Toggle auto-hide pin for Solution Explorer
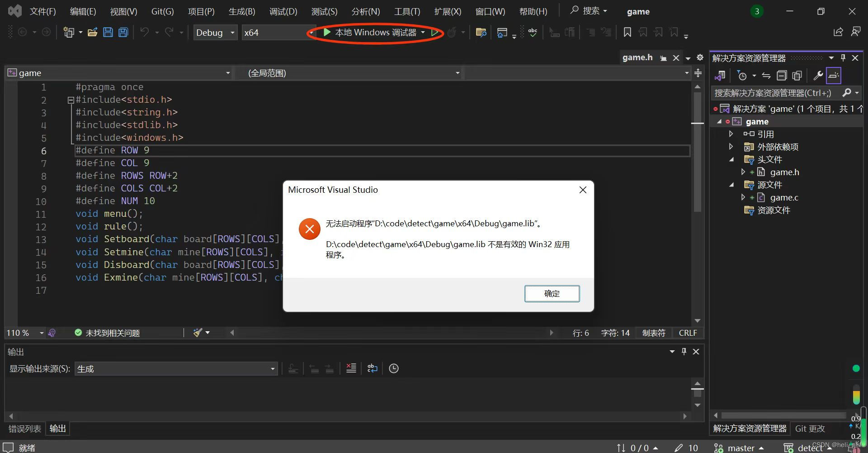Image resolution: width=868 pixels, height=453 pixels. pyautogui.click(x=843, y=57)
